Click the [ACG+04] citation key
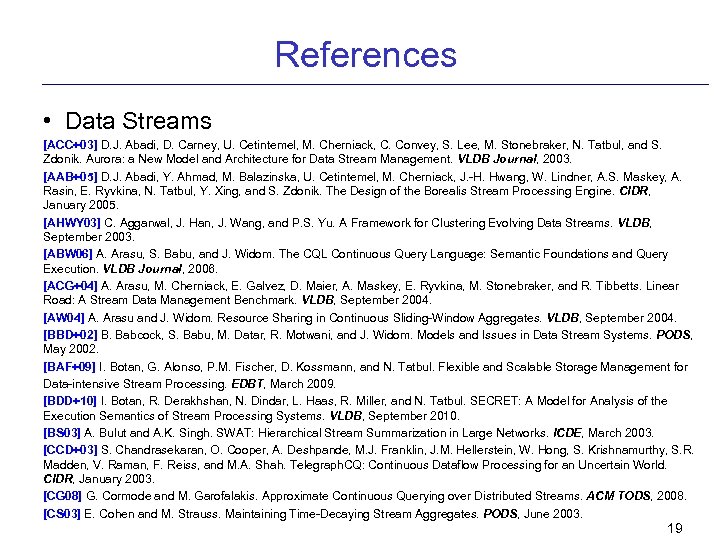This screenshot has height=540, width=720. coord(70,286)
